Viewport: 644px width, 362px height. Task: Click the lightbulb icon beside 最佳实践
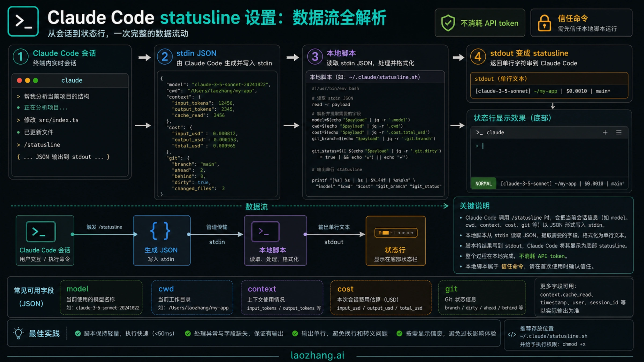click(x=18, y=333)
